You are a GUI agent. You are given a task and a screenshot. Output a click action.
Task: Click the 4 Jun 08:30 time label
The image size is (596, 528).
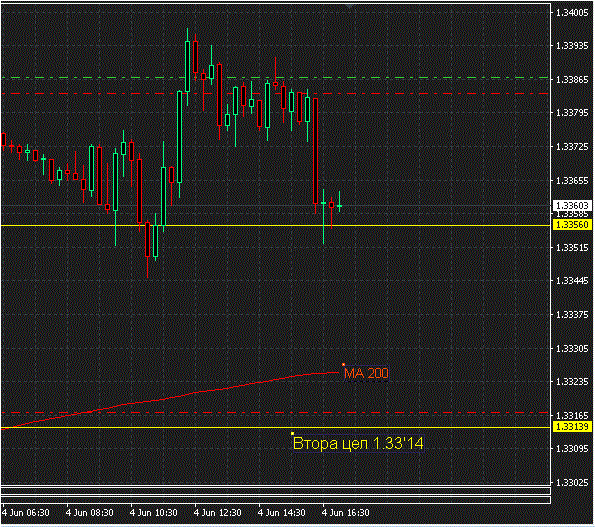pyautogui.click(x=89, y=513)
